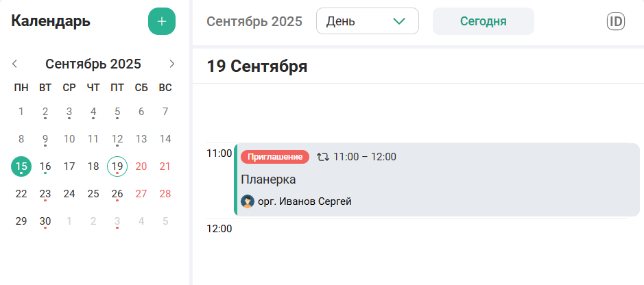The height and width of the screenshot is (285, 644).
Task: Click the 19 Сентября day heading
Action: pos(257,66)
